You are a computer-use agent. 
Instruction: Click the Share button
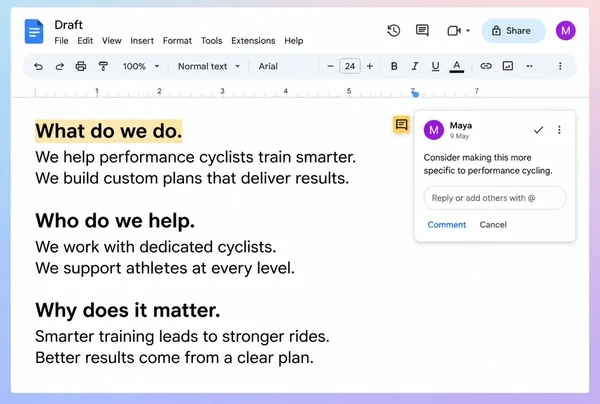pos(513,31)
